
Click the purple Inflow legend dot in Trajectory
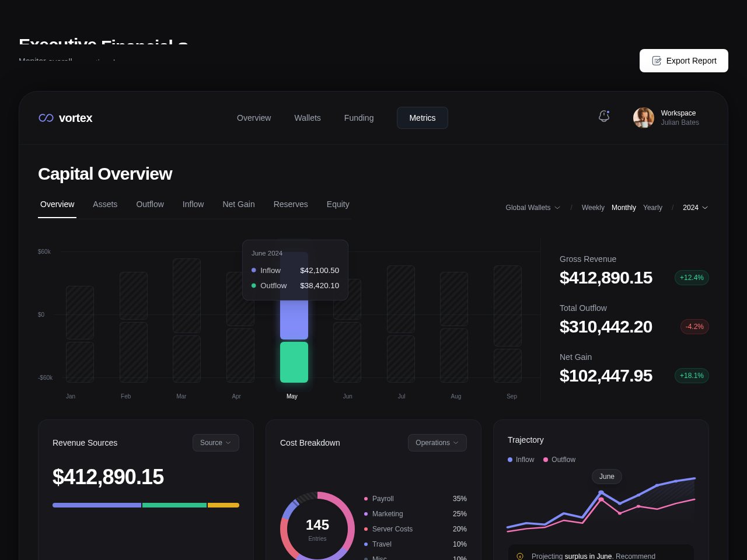(x=510, y=460)
